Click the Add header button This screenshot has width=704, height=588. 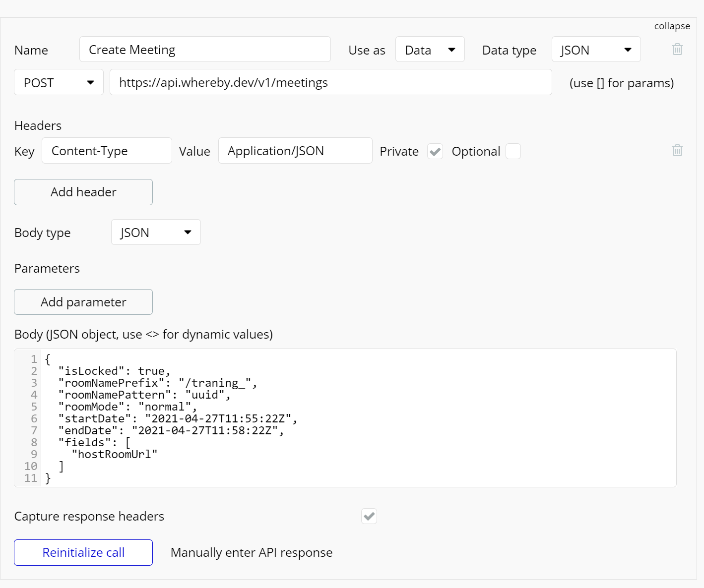coord(83,192)
